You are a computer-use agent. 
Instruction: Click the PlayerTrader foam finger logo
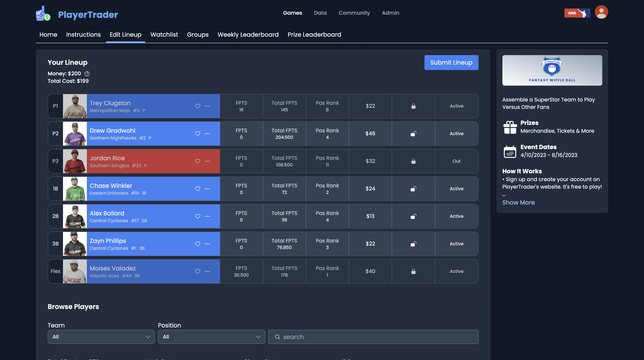click(43, 13)
